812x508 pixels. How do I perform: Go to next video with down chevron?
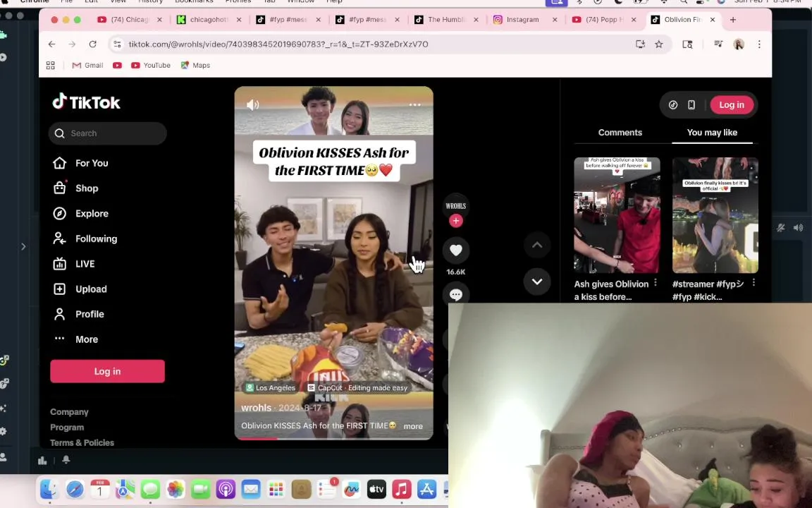tap(537, 282)
